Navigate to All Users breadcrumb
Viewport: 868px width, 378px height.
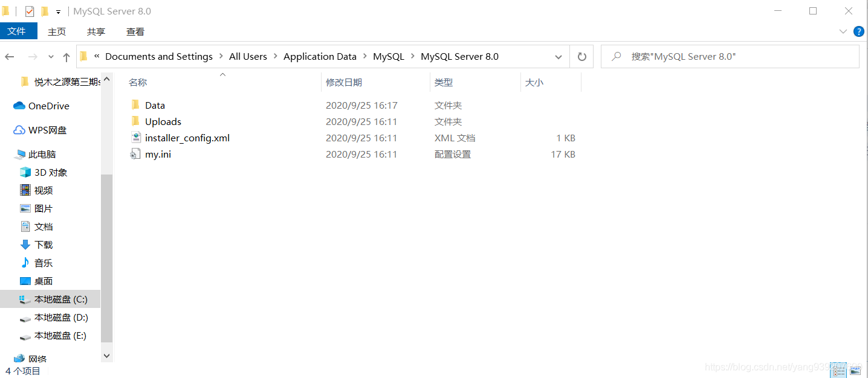coord(248,56)
